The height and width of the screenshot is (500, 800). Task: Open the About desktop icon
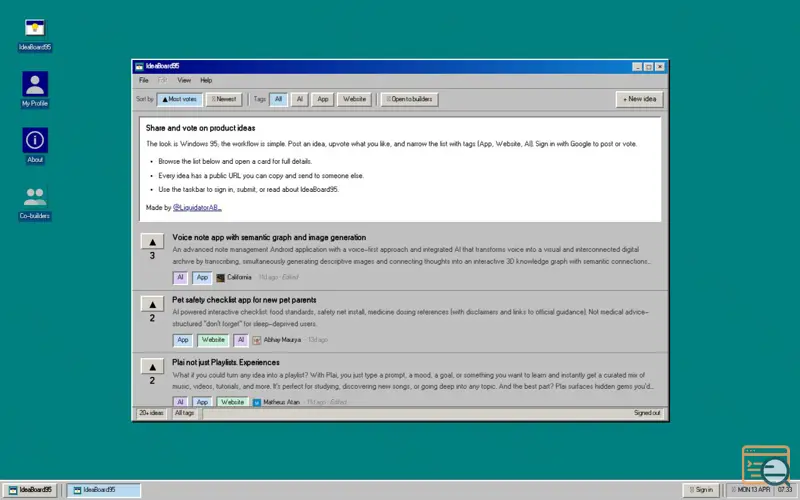(x=35, y=145)
